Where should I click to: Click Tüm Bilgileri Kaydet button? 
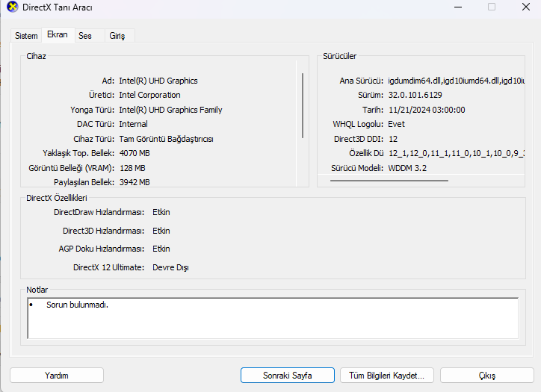pyautogui.click(x=387, y=375)
